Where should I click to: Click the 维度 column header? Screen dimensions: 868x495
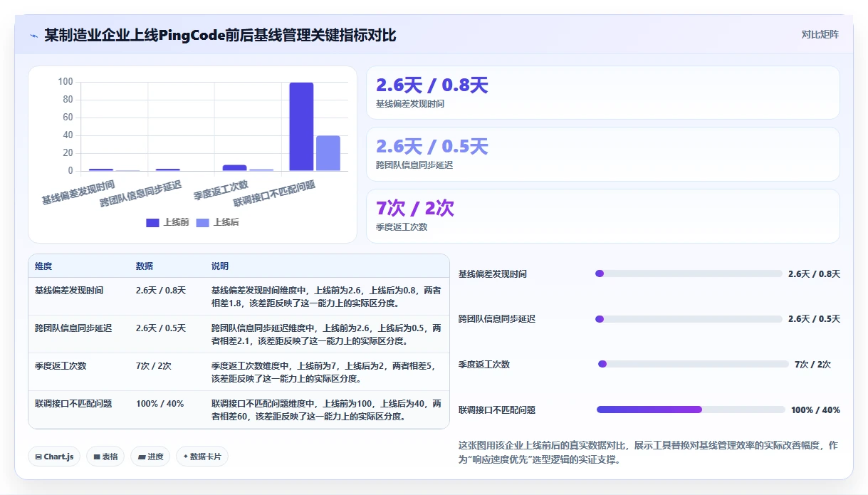[43, 266]
